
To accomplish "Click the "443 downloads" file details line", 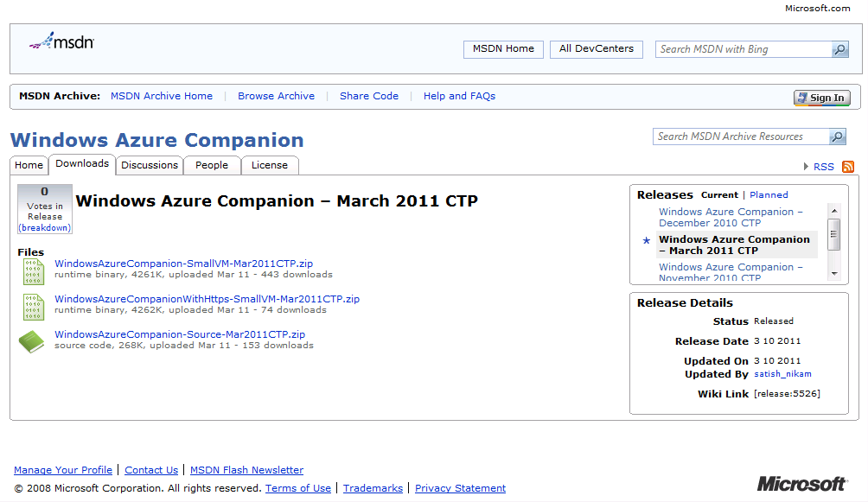I will [x=193, y=275].
